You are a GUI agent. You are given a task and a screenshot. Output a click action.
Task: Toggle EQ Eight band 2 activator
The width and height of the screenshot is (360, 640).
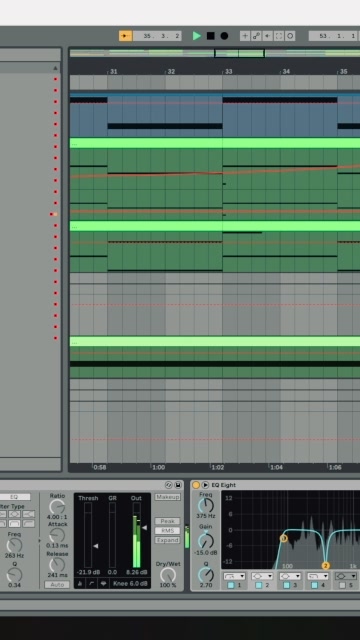[x=258, y=585]
